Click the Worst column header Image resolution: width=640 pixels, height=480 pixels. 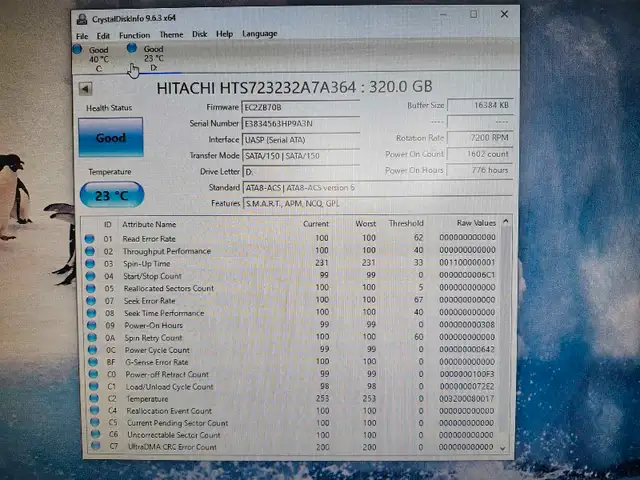(x=365, y=224)
